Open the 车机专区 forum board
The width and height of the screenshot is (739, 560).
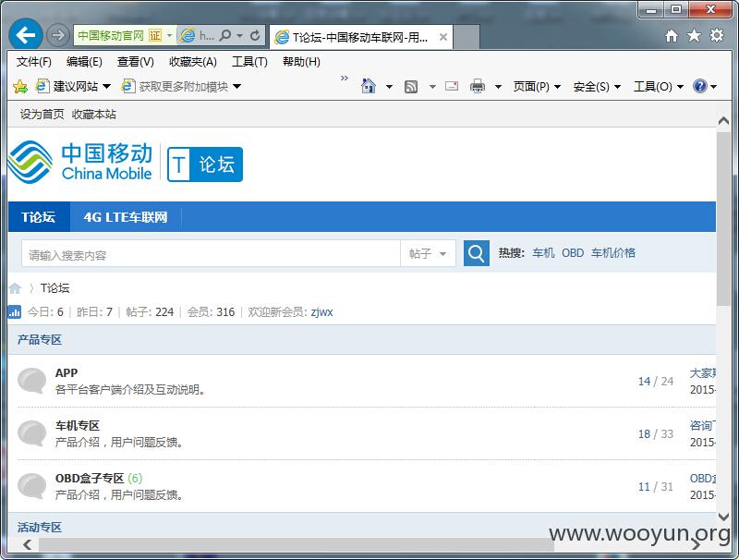(78, 426)
